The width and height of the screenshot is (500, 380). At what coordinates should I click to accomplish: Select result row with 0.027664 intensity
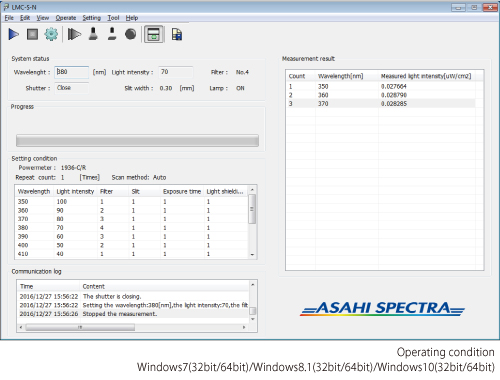point(381,86)
